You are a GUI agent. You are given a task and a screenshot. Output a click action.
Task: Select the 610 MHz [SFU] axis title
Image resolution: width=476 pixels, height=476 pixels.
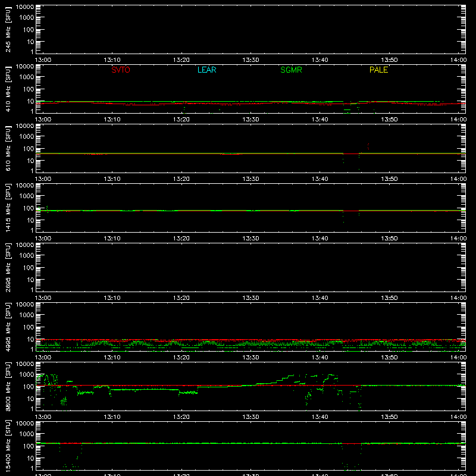click(8, 148)
